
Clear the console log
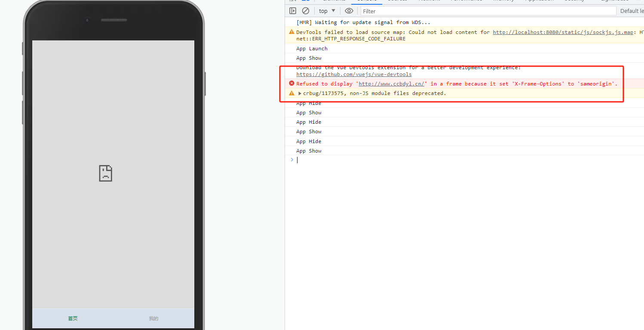[x=306, y=11]
